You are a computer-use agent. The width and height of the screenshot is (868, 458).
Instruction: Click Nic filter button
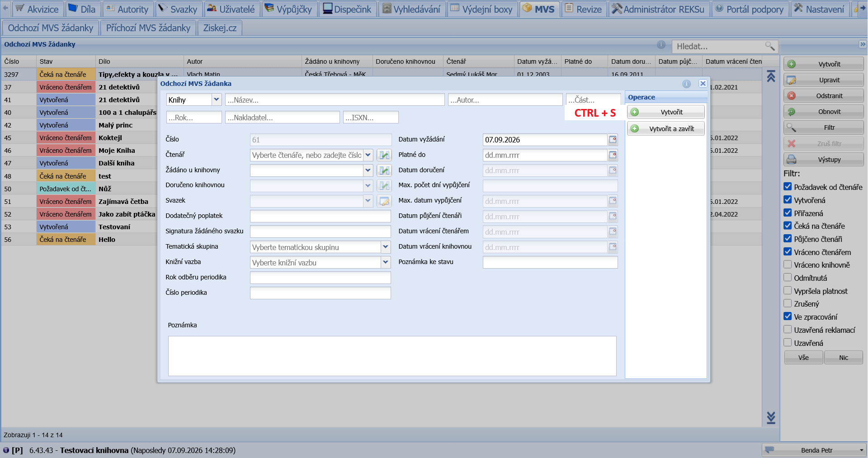point(844,358)
